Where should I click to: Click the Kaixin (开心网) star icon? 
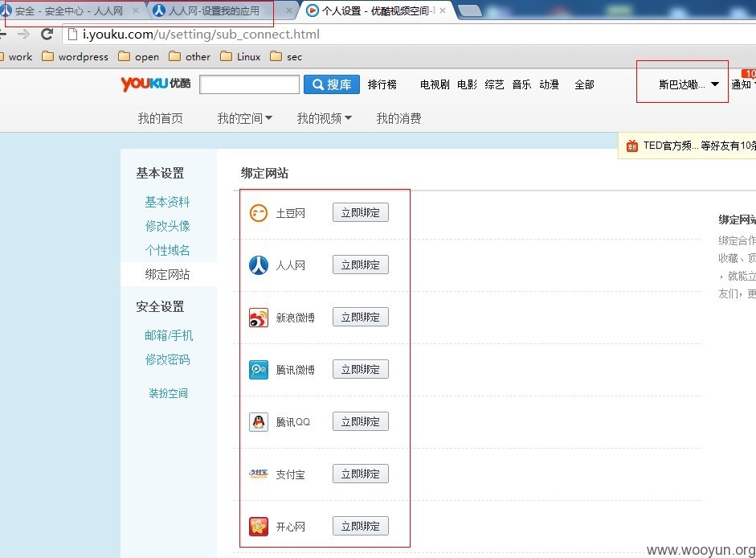click(x=259, y=526)
